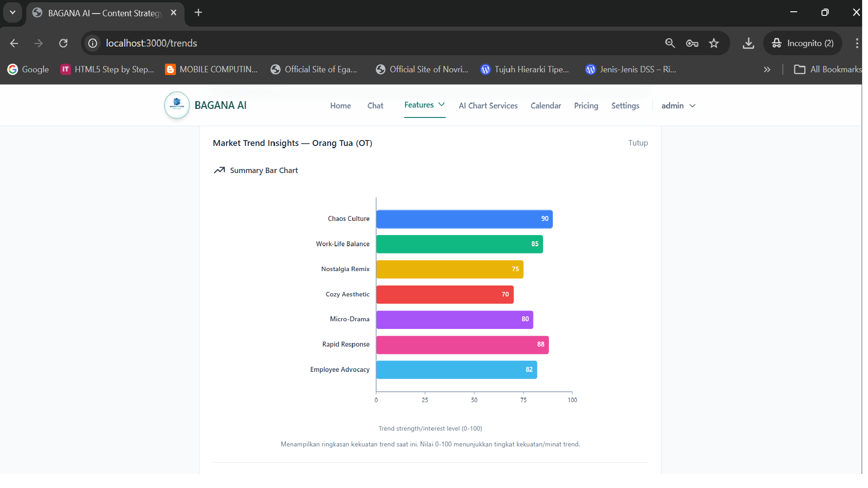Click the page info icon beside the URL
Screen dimensions: 868x488
92,43
